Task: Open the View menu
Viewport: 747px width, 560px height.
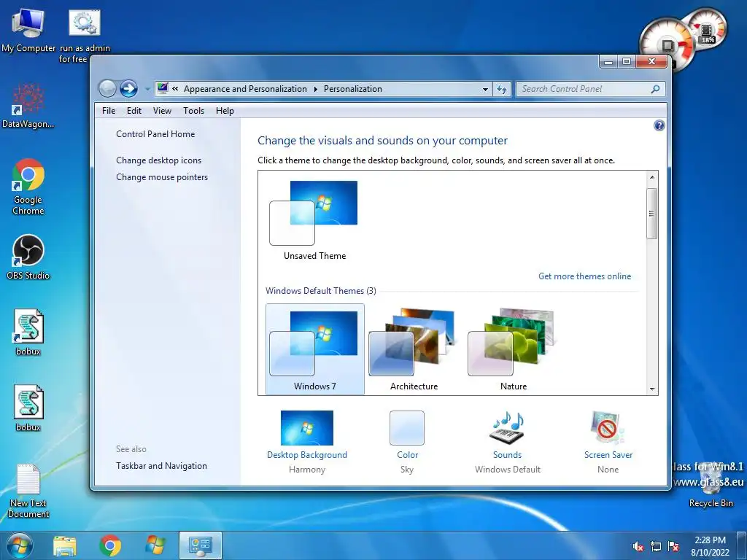Action: pyautogui.click(x=162, y=111)
